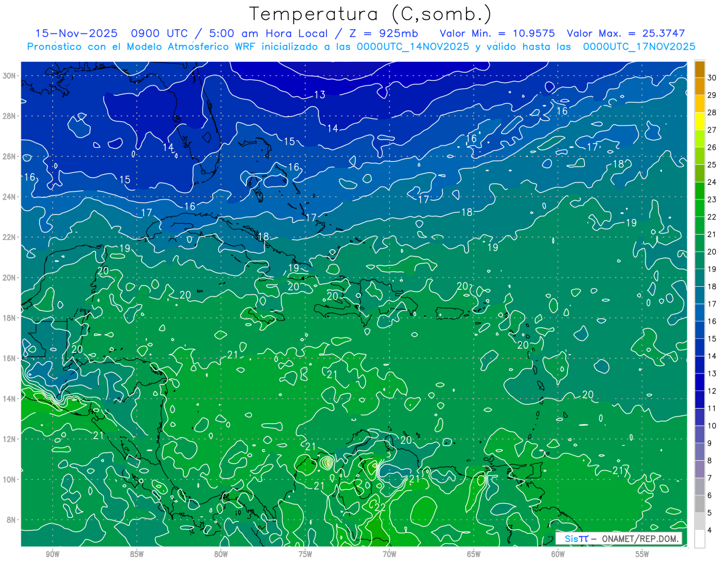This screenshot has height=562, width=728.
Task: Click the date "15-Nov-2025" in the header
Action: pyautogui.click(x=75, y=33)
